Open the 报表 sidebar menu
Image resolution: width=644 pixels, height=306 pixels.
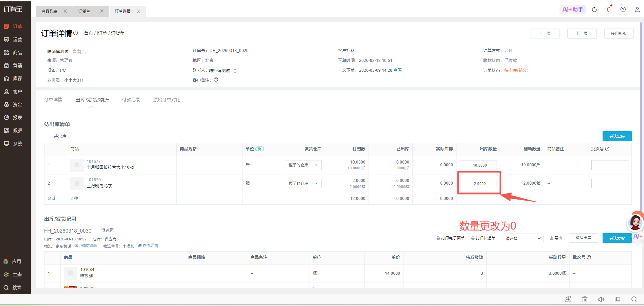point(14,118)
